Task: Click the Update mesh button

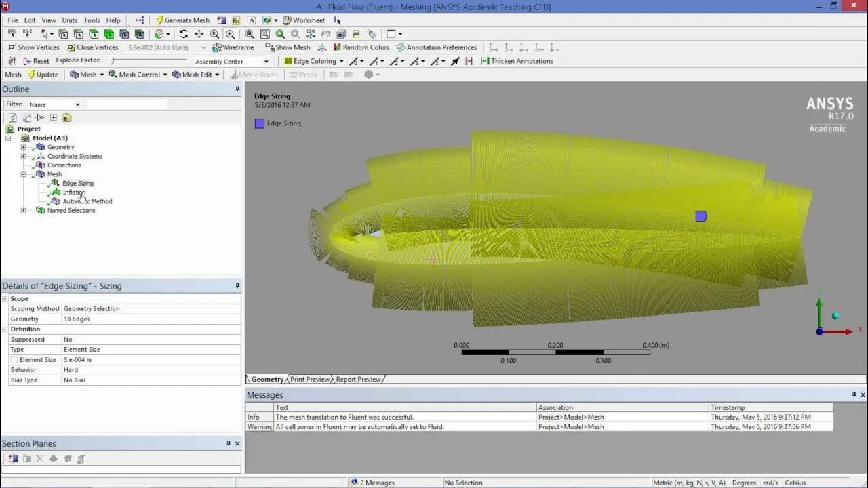Action: pyautogui.click(x=43, y=75)
